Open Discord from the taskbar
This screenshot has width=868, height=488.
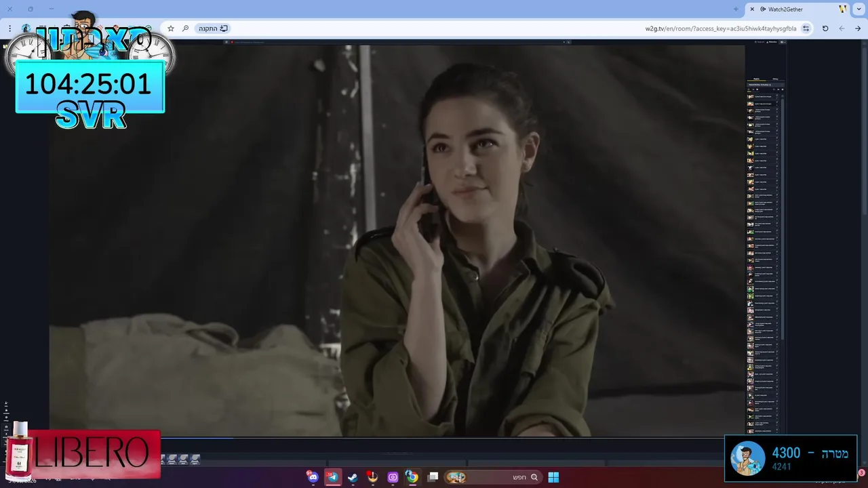(313, 477)
